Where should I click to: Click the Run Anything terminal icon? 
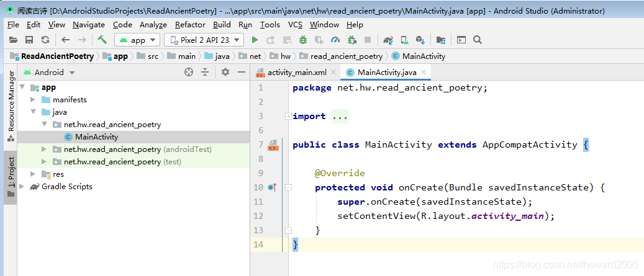[461, 40]
